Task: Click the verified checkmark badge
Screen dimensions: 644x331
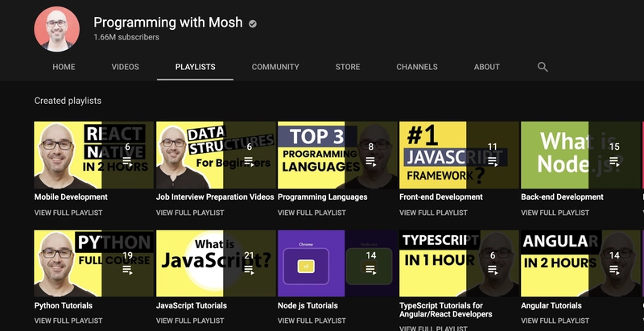Action: coord(253,24)
